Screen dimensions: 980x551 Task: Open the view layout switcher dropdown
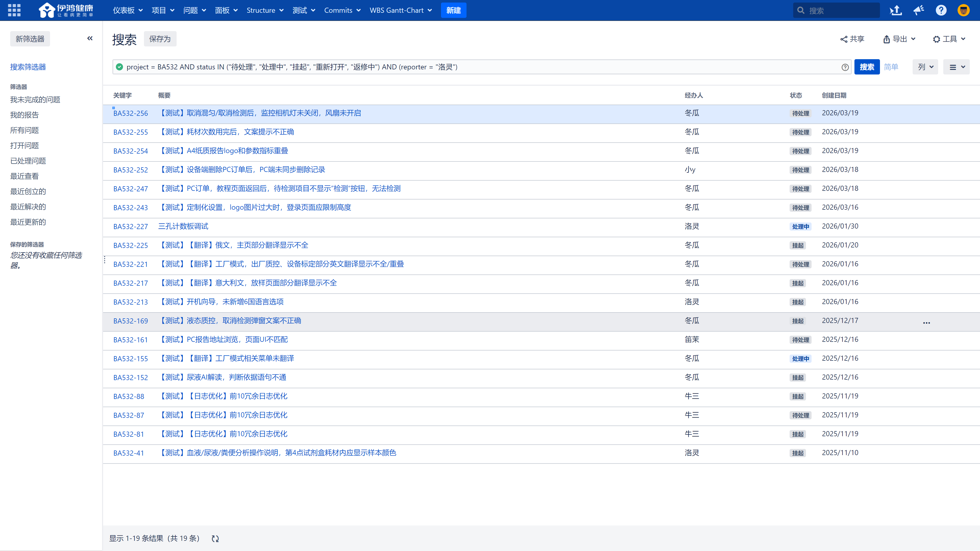coord(957,67)
